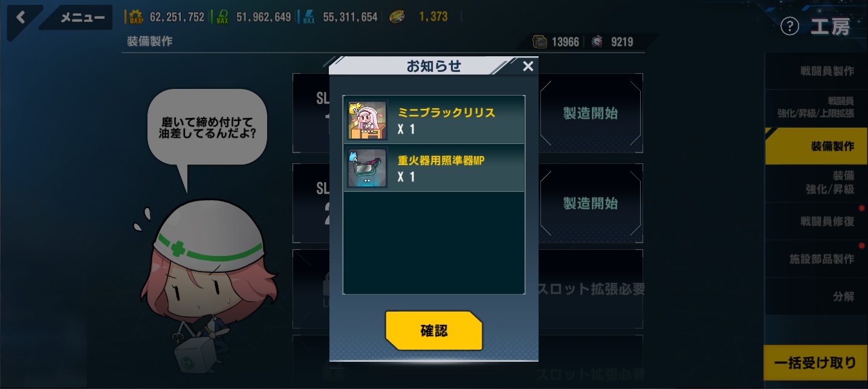Switch to 戦闘員 強化/昇級/上限拡張 tab
Image resolution: width=868 pixels, height=389 pixels.
coord(816,108)
